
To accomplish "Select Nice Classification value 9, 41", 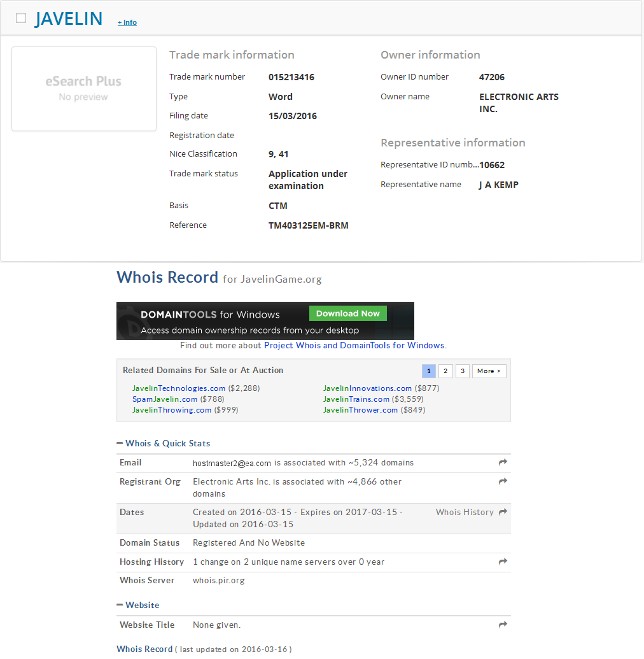I will (279, 154).
